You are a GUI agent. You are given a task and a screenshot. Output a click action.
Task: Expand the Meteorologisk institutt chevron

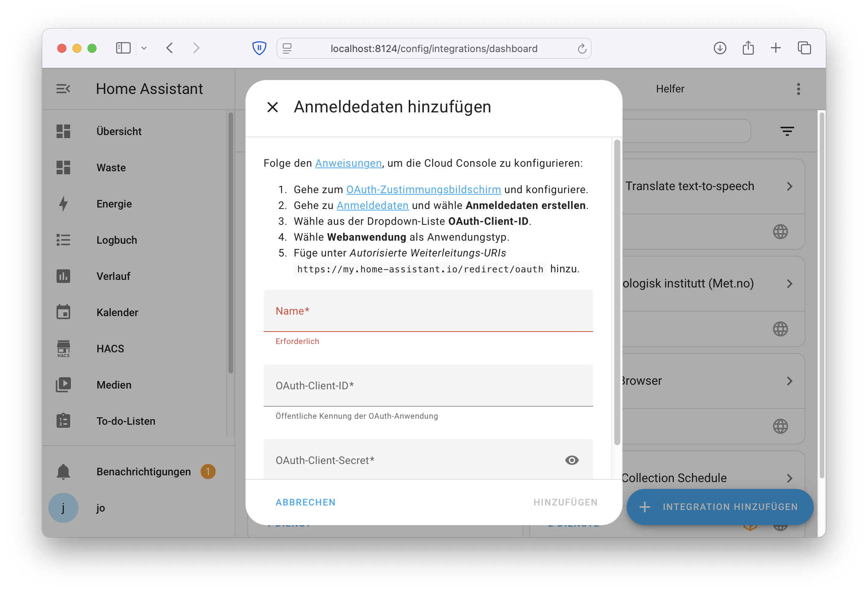click(790, 284)
